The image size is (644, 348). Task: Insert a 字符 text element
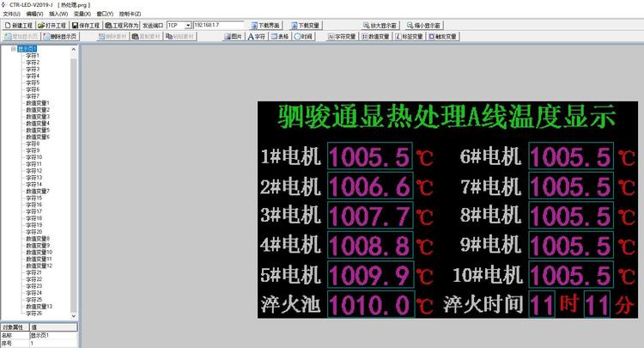pyautogui.click(x=257, y=37)
